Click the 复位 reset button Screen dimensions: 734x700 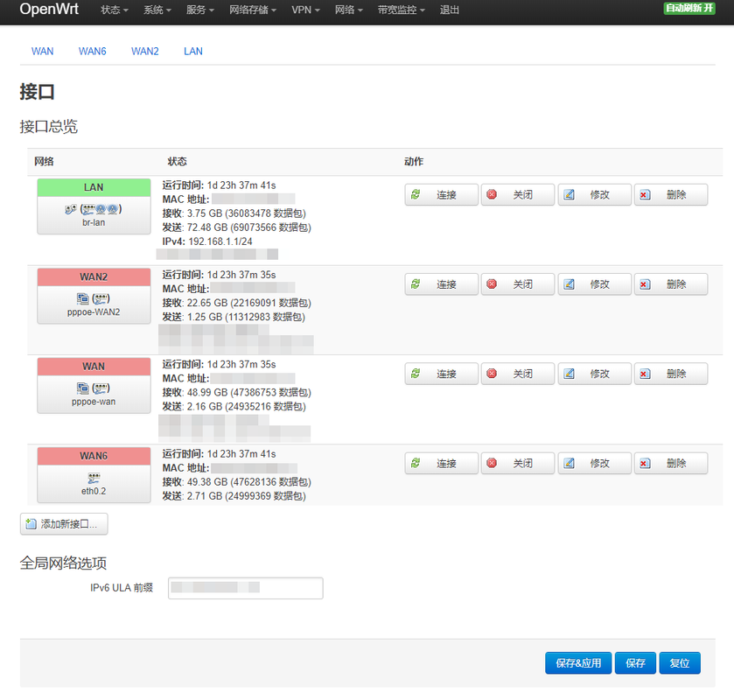coord(679,663)
